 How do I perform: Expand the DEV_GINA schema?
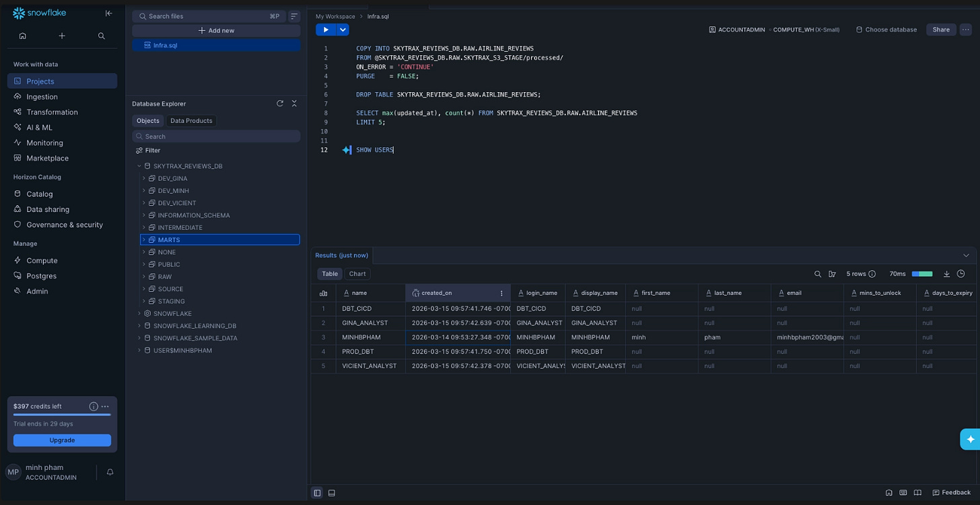(144, 178)
